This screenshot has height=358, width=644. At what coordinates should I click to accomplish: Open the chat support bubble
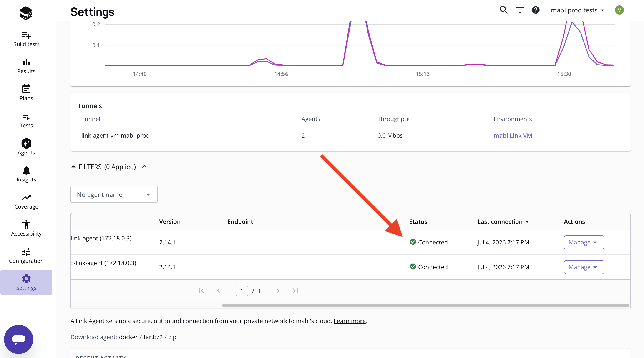point(18,339)
